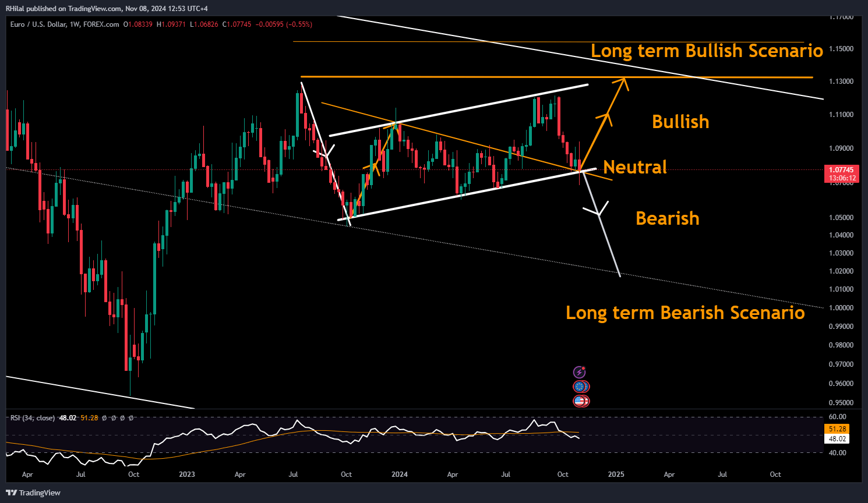Viewport: 868px width, 503px height.
Task: Click the 0.97000 price scale label
Action: (841, 364)
